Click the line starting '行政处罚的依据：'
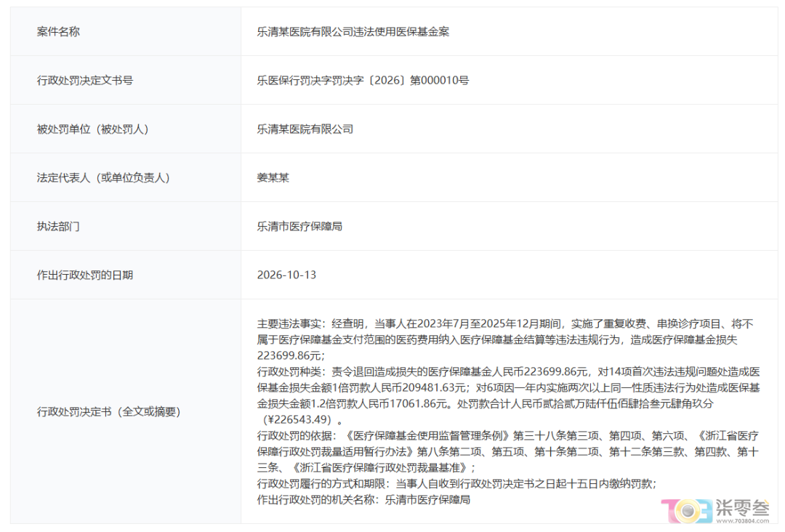Screen dimensions: 785x532 [507, 435]
